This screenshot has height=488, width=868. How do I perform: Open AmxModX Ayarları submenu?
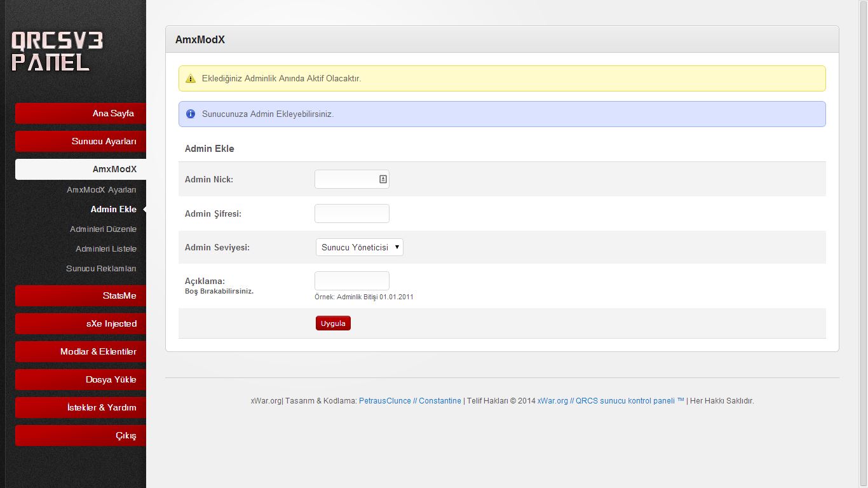click(x=101, y=190)
